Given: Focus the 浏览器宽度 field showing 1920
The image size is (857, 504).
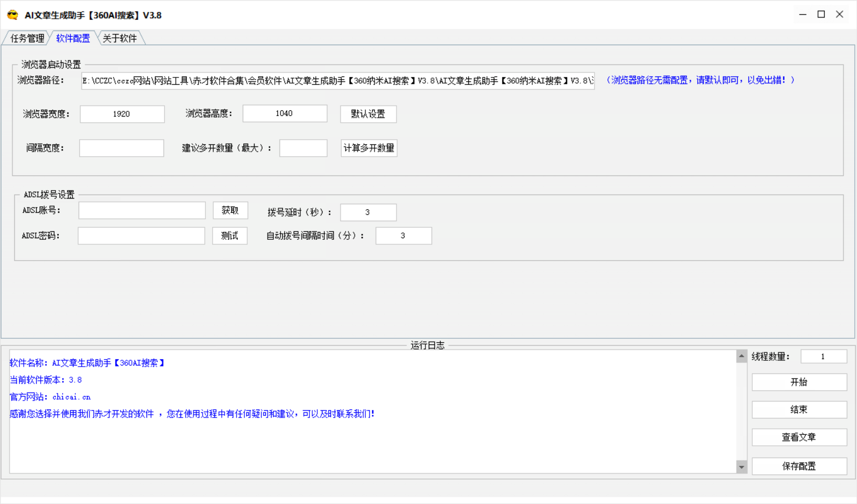Looking at the screenshot, I should (122, 114).
